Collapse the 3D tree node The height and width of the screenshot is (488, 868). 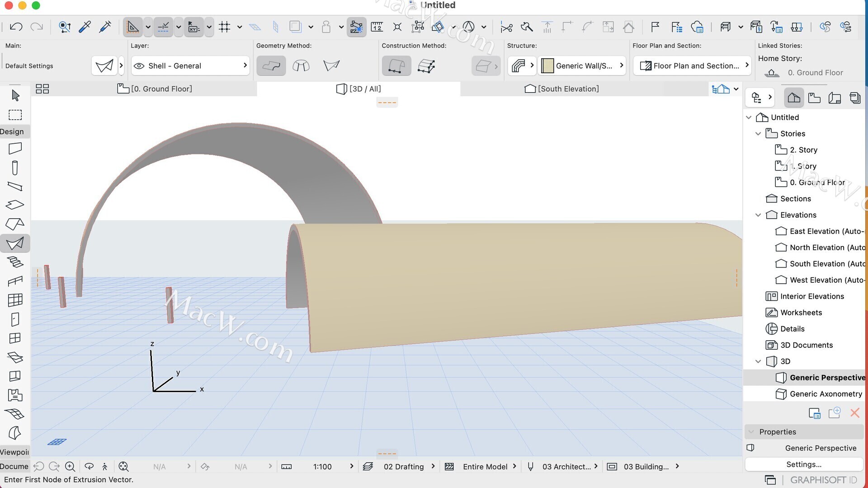[x=758, y=361]
